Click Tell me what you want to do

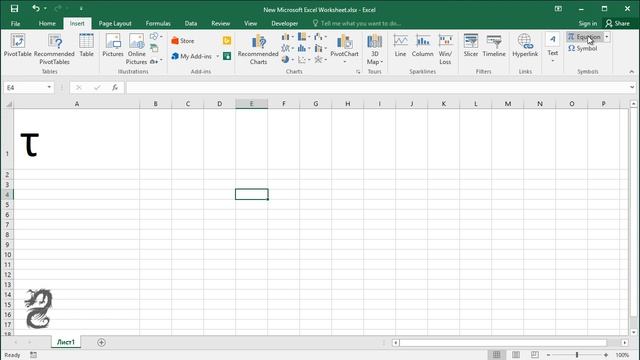pos(357,23)
